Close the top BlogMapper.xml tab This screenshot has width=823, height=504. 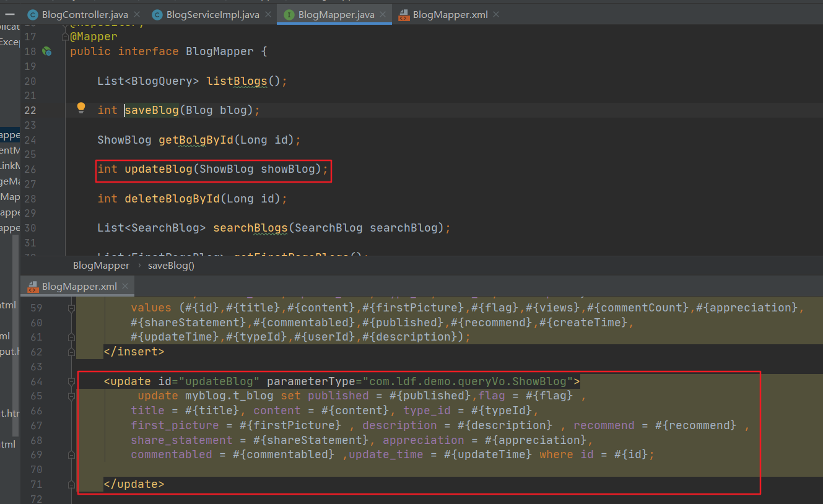pyautogui.click(x=496, y=15)
